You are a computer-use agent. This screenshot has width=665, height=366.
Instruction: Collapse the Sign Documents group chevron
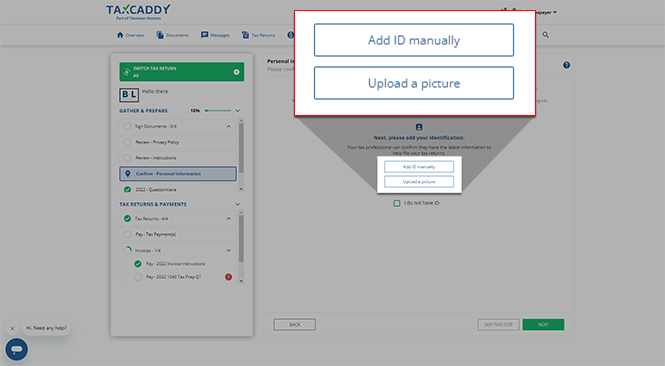click(229, 126)
